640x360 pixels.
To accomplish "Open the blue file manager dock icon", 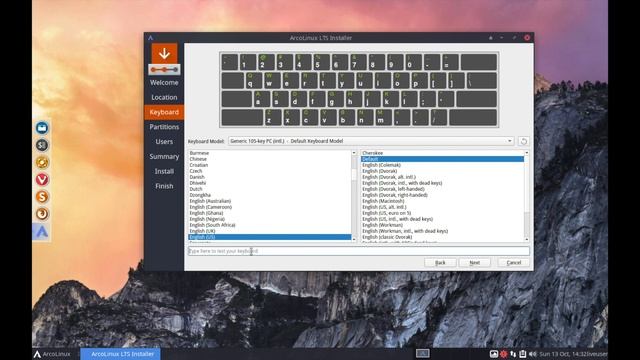I will pyautogui.click(x=42, y=128).
